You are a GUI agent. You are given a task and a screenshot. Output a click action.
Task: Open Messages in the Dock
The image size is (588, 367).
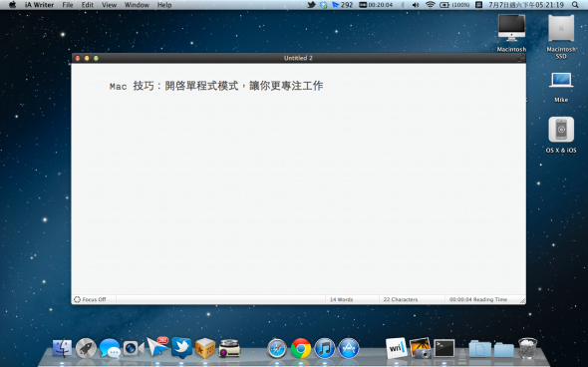(x=110, y=348)
